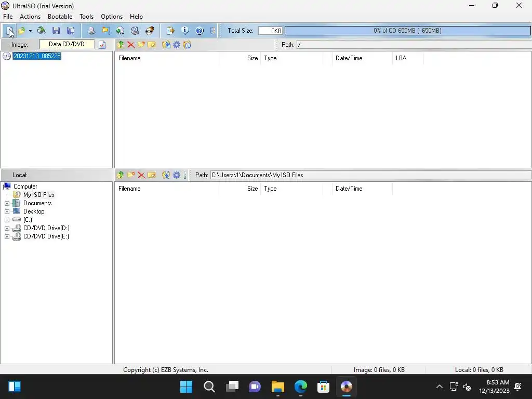
Task: Select the 20231213_085225 image root node
Action: (37, 56)
